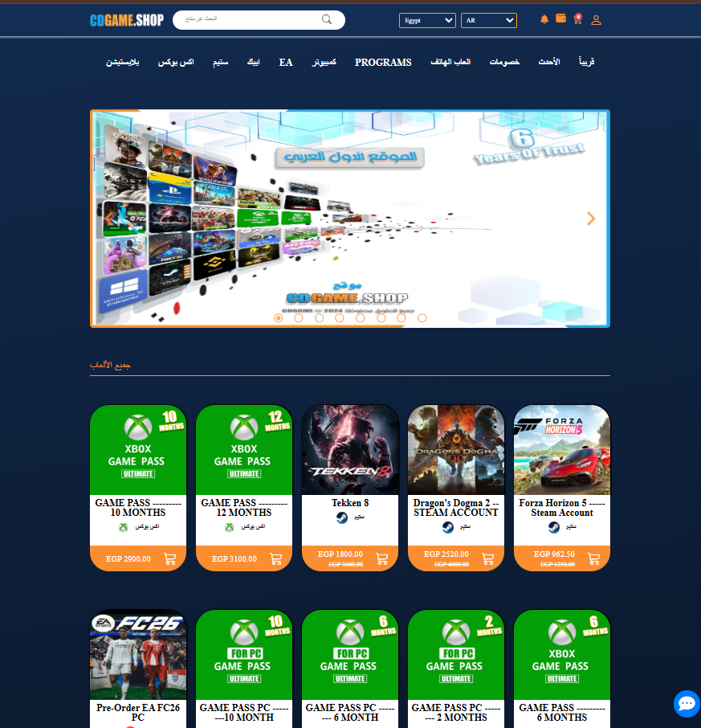The image size is (701, 728).
Task: Open the user account profile icon
Action: coord(596,20)
